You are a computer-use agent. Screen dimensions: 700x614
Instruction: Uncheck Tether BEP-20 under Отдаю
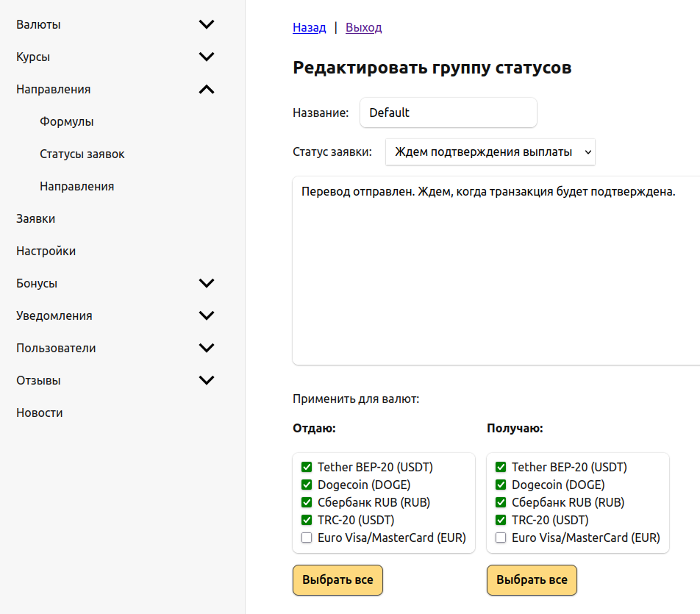[x=307, y=467]
